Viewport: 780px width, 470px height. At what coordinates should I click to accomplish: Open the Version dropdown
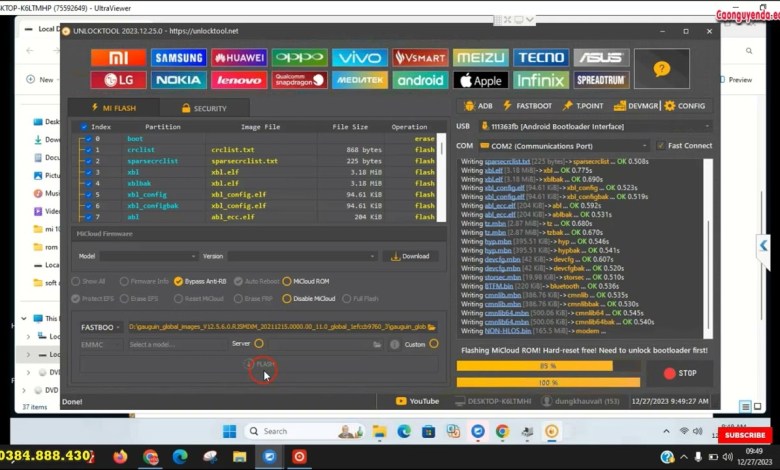302,256
